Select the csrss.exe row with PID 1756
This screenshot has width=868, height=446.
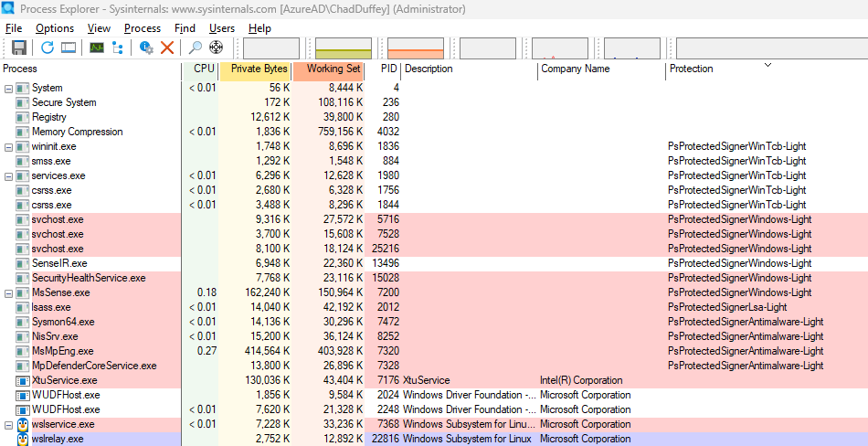(434, 191)
